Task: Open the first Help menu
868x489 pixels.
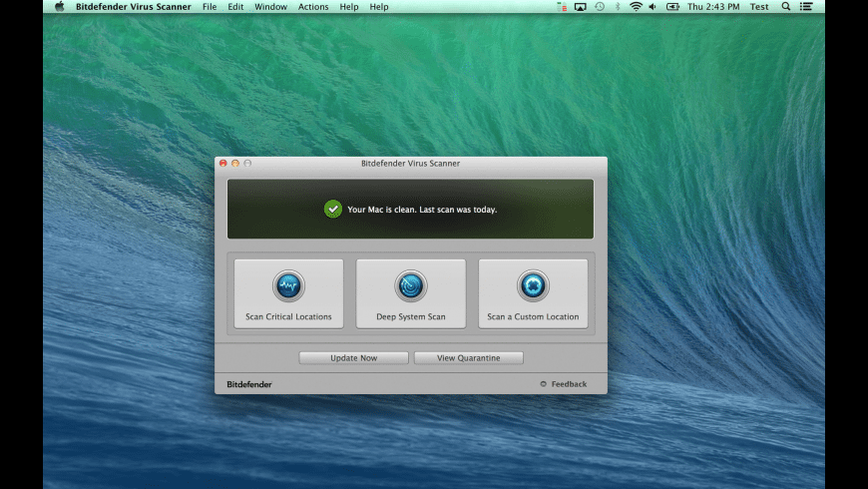Action: (x=349, y=7)
